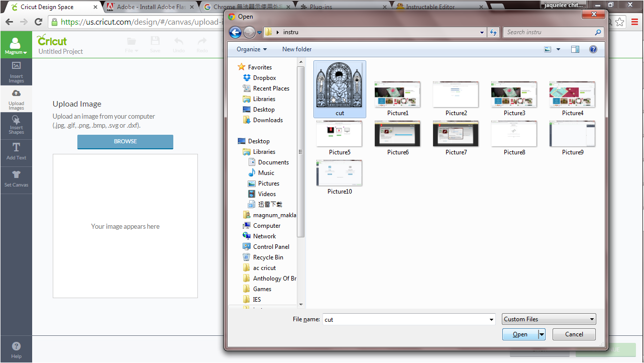
Task: Open Dropbox in Favorites
Action: point(264,78)
